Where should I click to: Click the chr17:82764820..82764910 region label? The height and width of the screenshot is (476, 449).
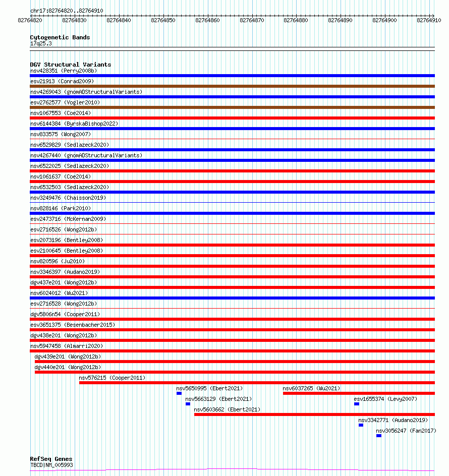pos(67,11)
